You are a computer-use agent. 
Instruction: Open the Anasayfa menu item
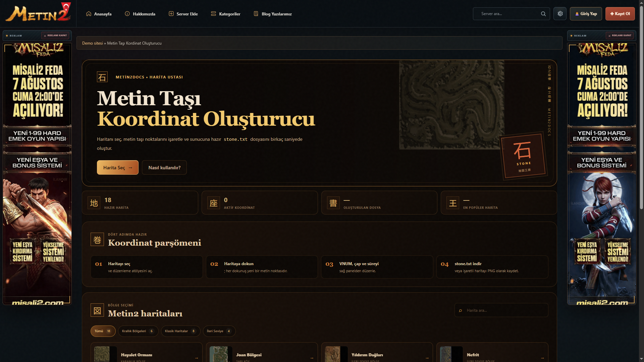pyautogui.click(x=99, y=14)
